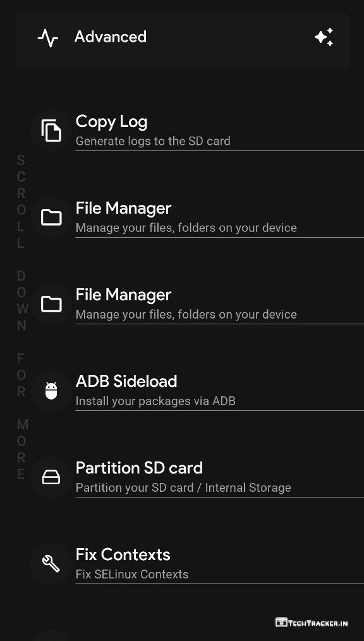Open File Manager title right under Copy Log
The height and width of the screenshot is (641, 364).
pos(123,208)
